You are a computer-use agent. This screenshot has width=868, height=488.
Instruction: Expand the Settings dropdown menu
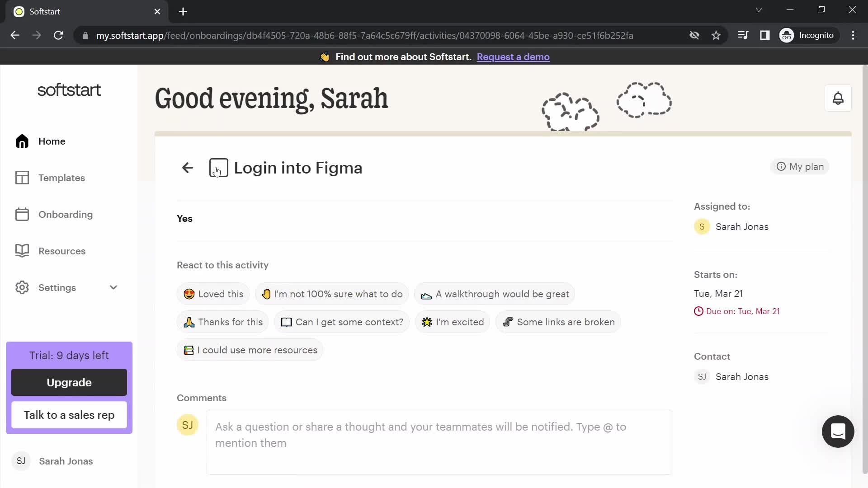(113, 287)
